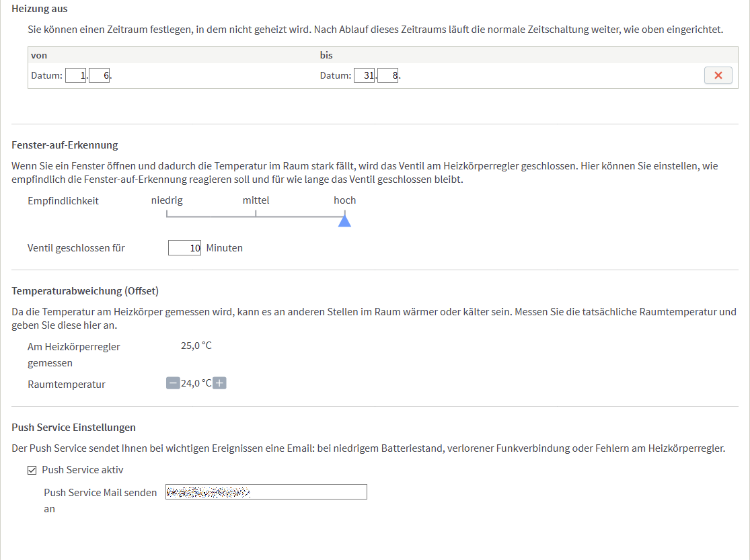Viewport: 750px width, 560px height.
Task: Delete the heating-off period with red X
Action: coord(718,75)
